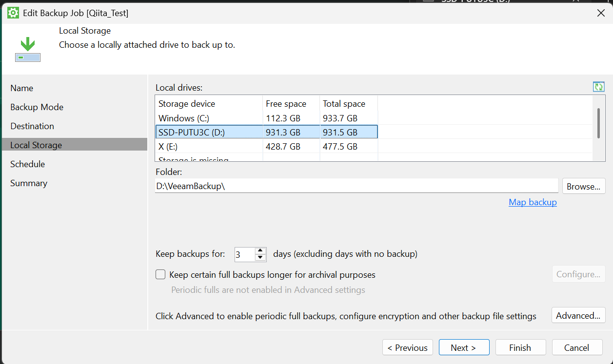Select the Local Storage step

pos(74,145)
